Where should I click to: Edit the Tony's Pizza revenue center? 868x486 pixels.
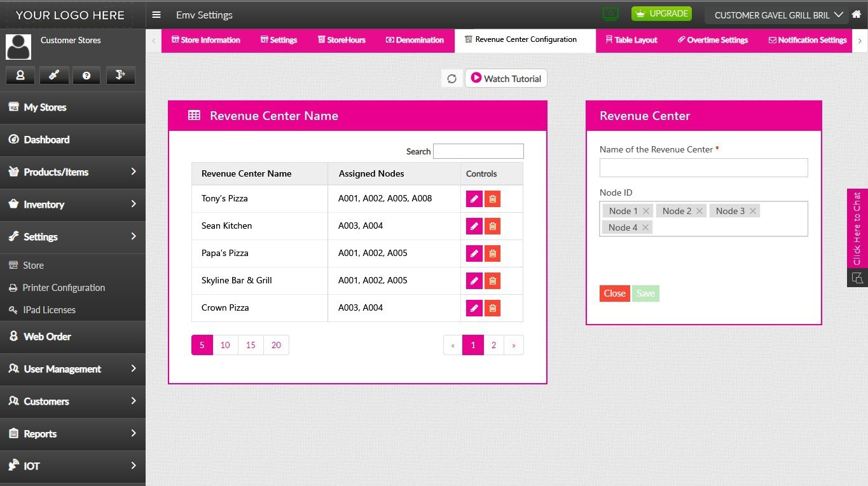pos(474,199)
